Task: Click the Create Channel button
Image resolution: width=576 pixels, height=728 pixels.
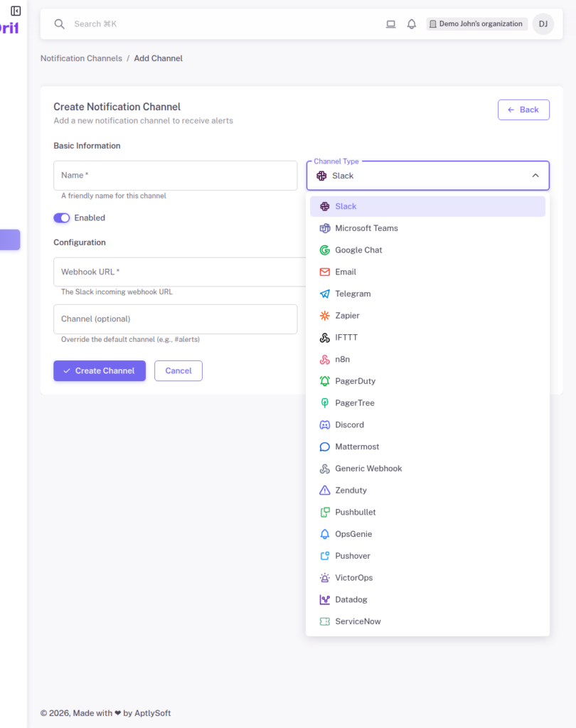Action: click(x=99, y=370)
